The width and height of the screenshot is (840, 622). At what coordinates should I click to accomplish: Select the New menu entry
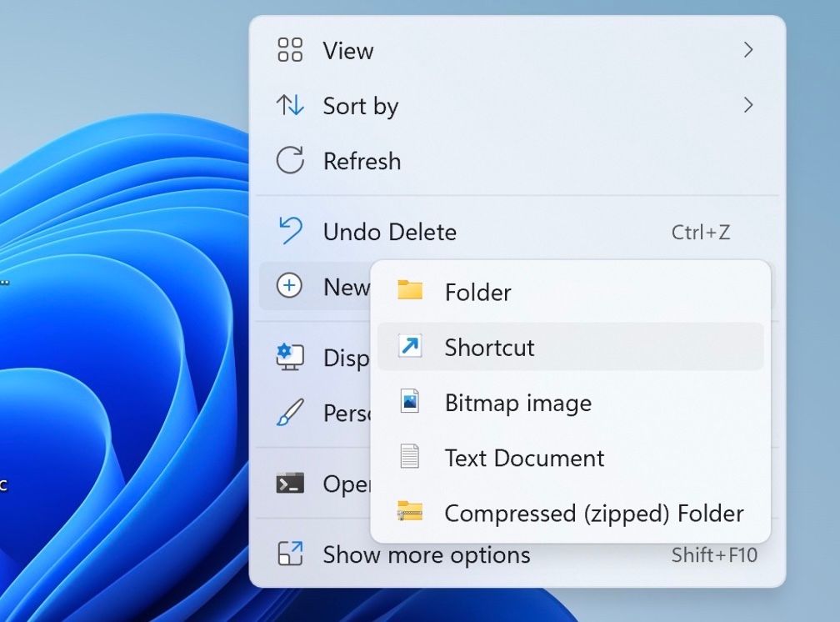(315, 286)
